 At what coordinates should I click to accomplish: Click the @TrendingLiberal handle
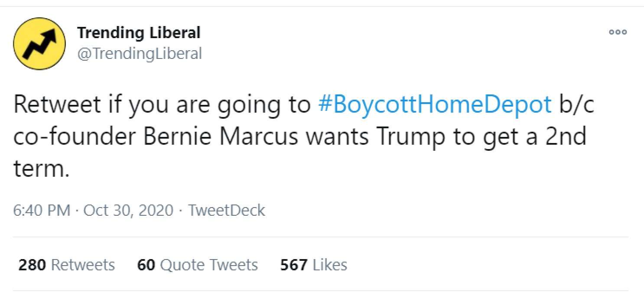coord(140,54)
